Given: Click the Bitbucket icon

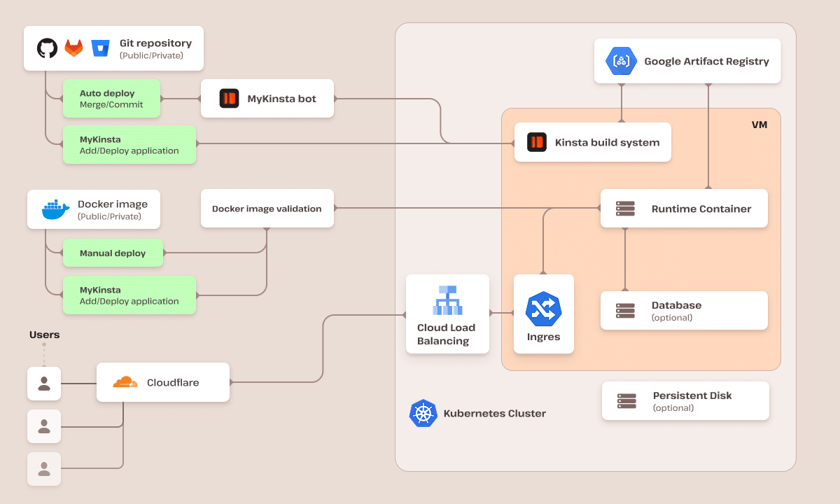Looking at the screenshot, I should 100,48.
